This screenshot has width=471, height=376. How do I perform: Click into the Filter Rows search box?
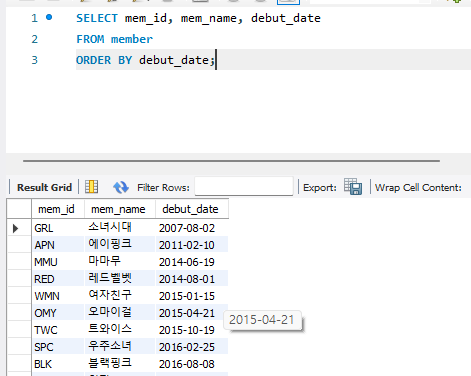pyautogui.click(x=244, y=186)
